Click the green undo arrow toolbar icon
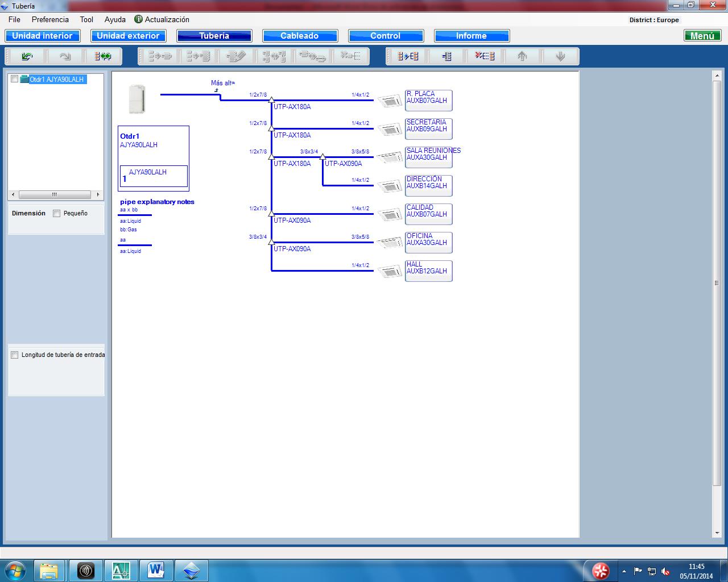This screenshot has height=582, width=728. click(x=27, y=56)
